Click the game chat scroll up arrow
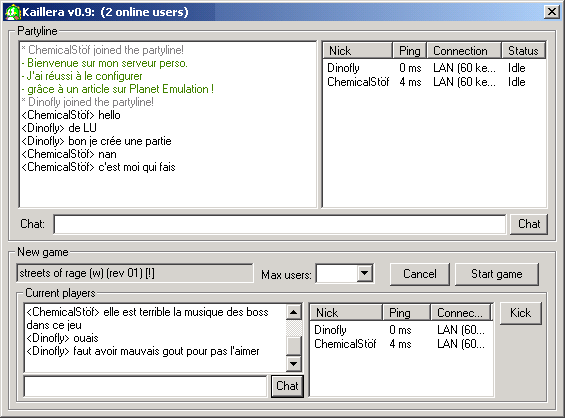 click(x=294, y=312)
